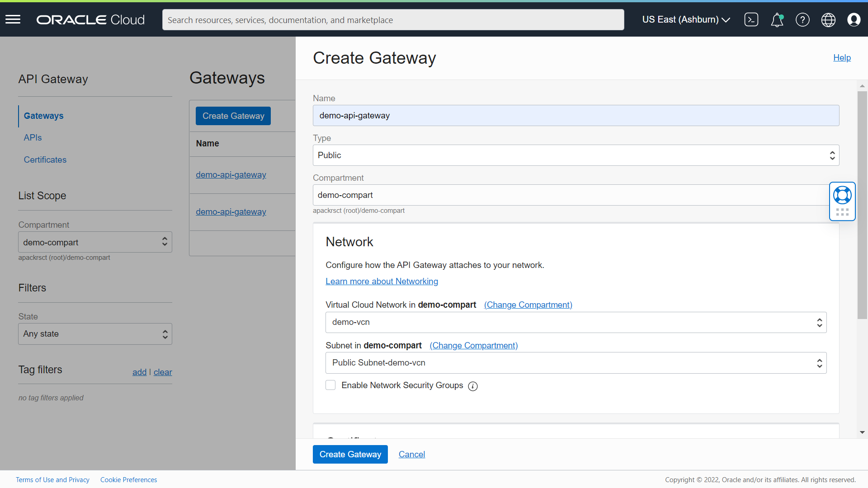Click the help question mark icon
The image size is (868, 488).
(802, 20)
